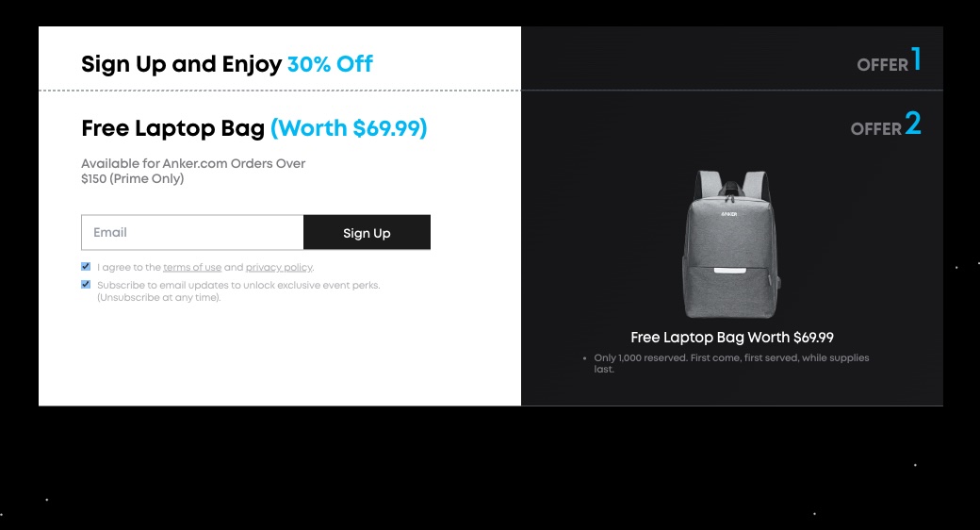Open the terms of use link
This screenshot has width=980, height=530.
192,267
